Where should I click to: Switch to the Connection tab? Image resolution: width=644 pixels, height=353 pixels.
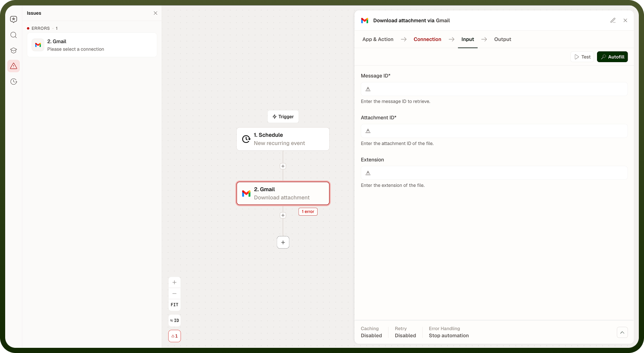tap(428, 39)
